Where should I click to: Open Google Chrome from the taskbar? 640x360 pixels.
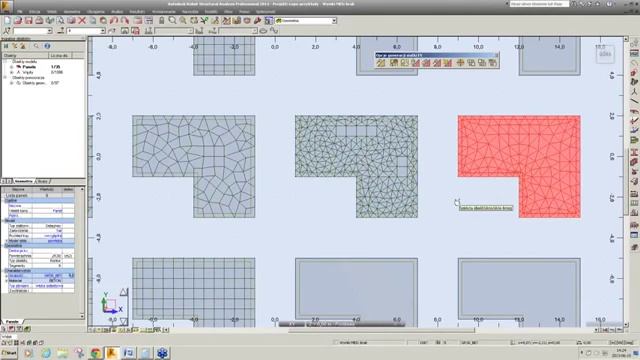point(96,353)
